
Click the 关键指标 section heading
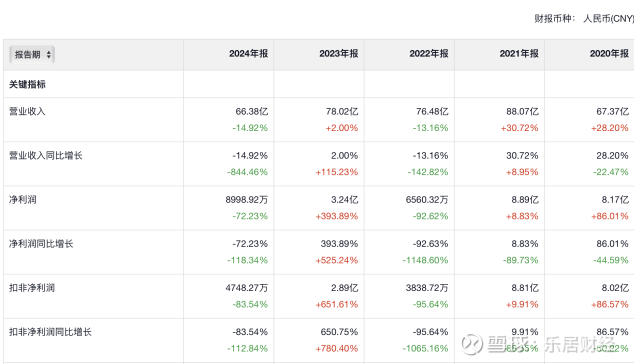click(x=27, y=84)
